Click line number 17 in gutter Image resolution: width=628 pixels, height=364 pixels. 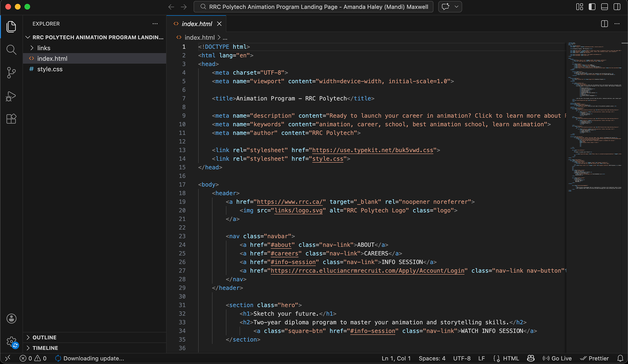click(x=182, y=185)
